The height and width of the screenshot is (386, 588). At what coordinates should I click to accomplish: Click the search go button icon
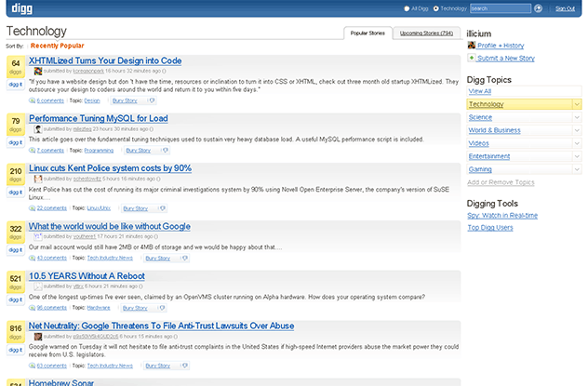[x=538, y=8]
